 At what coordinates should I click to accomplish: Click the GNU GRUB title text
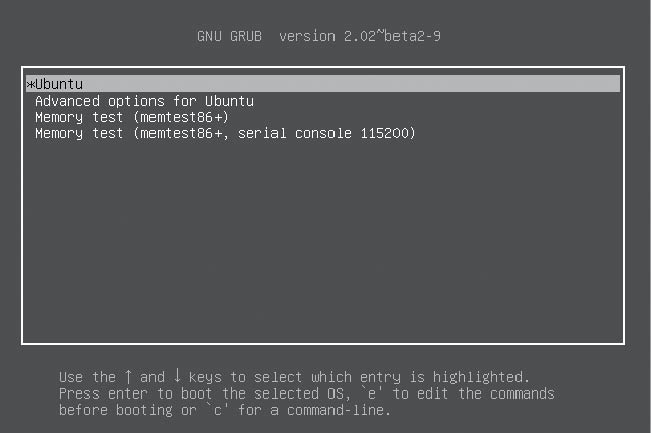tap(231, 37)
